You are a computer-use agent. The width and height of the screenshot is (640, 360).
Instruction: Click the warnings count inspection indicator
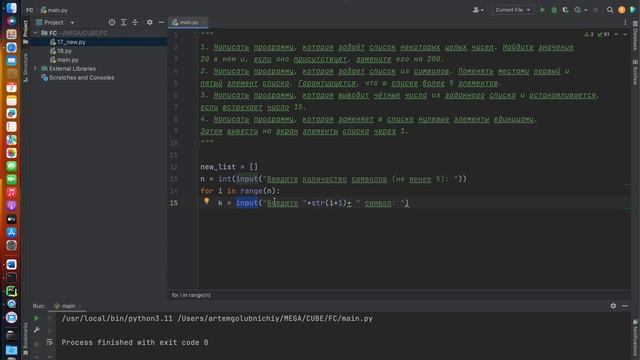coord(589,35)
